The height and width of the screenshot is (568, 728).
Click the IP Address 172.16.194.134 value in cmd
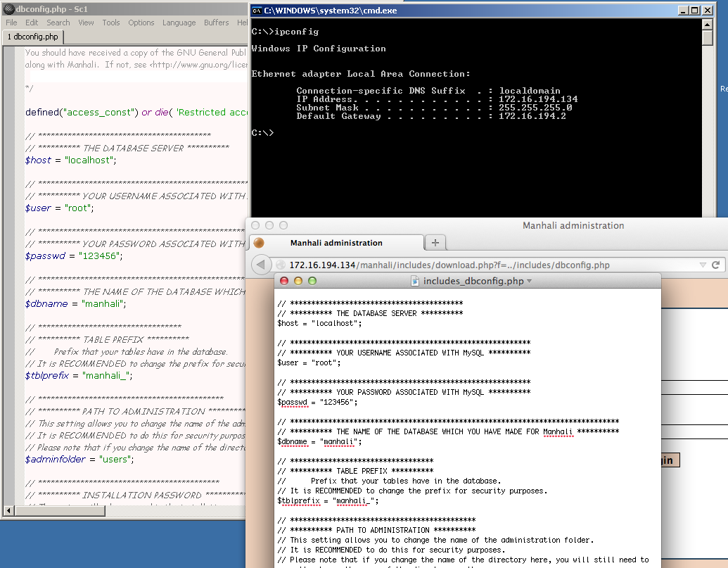pyautogui.click(x=538, y=99)
